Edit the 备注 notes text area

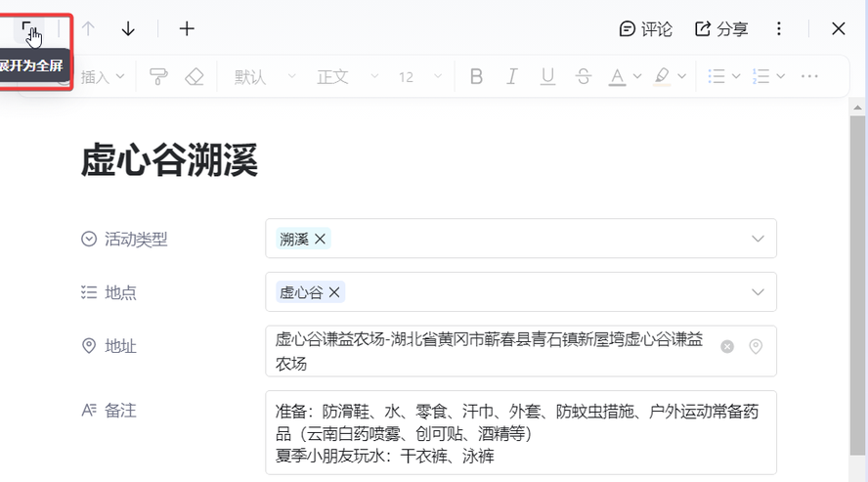pyautogui.click(x=521, y=433)
